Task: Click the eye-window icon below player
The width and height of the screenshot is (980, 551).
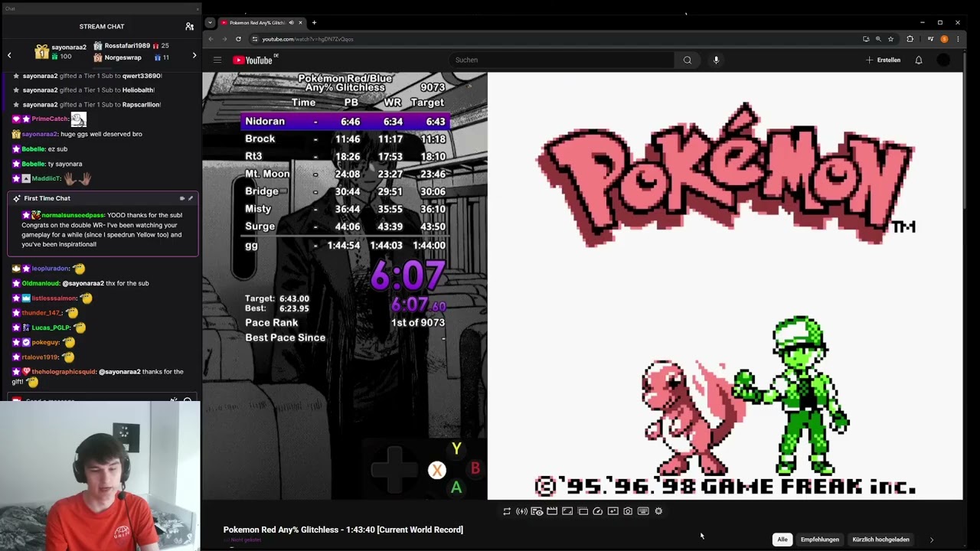Action: coord(537,511)
